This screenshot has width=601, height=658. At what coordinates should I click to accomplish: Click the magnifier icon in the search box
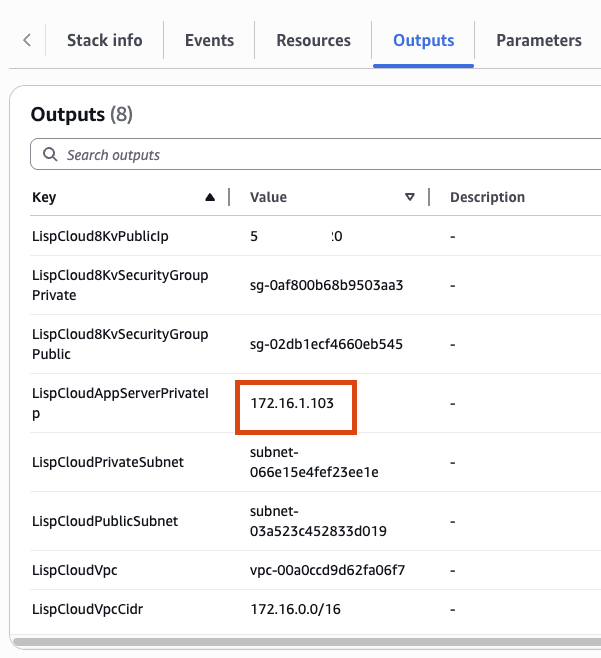(x=50, y=154)
